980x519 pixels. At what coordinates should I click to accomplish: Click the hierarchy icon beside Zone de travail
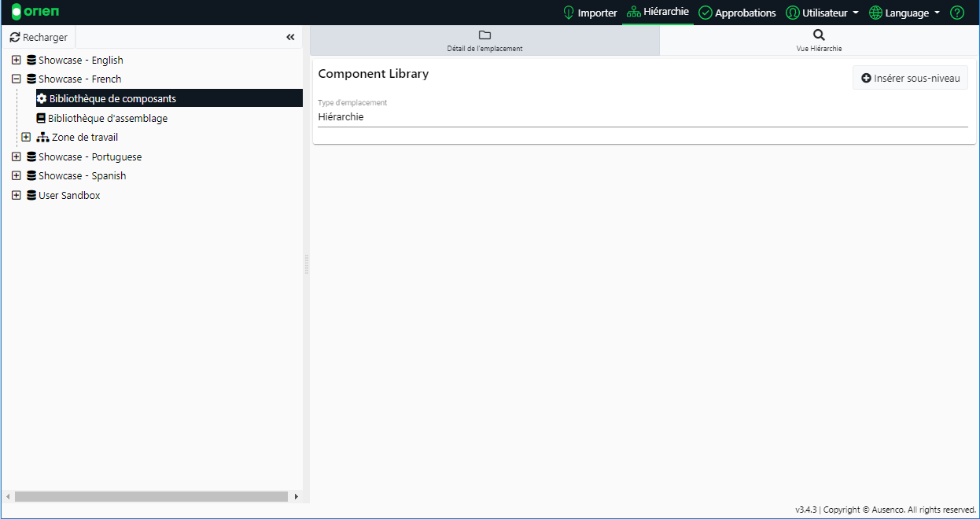(x=42, y=138)
